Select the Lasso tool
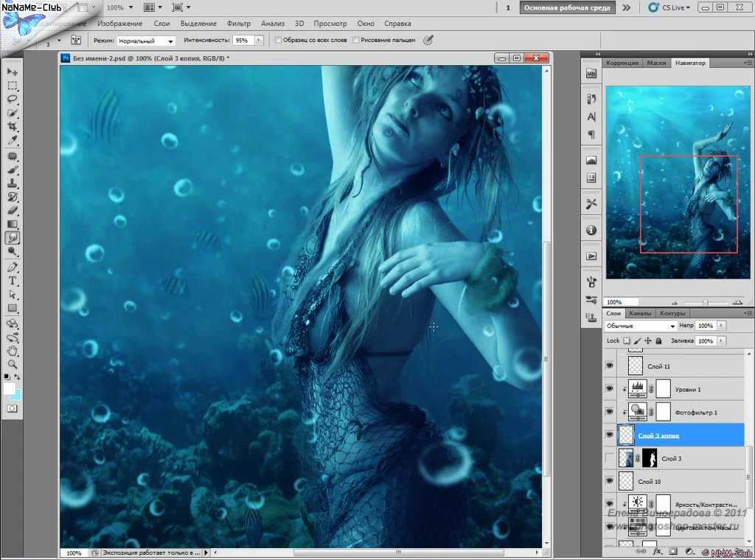Image resolution: width=755 pixels, height=560 pixels. click(x=12, y=99)
